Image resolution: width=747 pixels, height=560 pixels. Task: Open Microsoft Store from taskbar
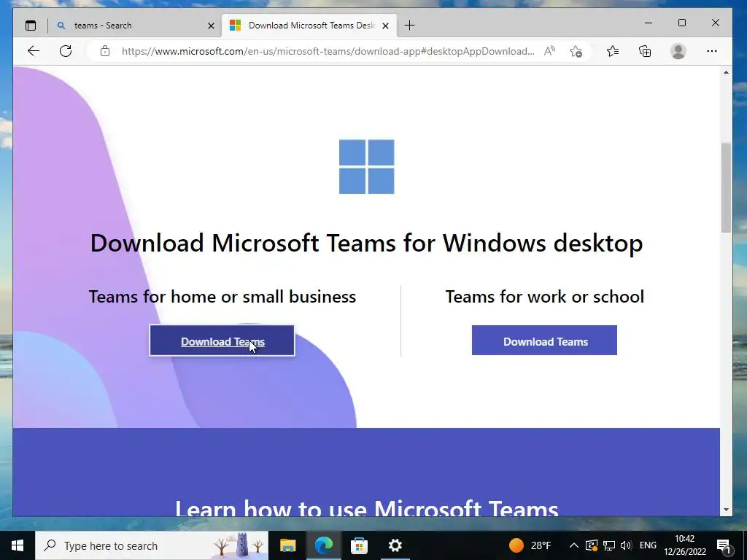click(359, 545)
